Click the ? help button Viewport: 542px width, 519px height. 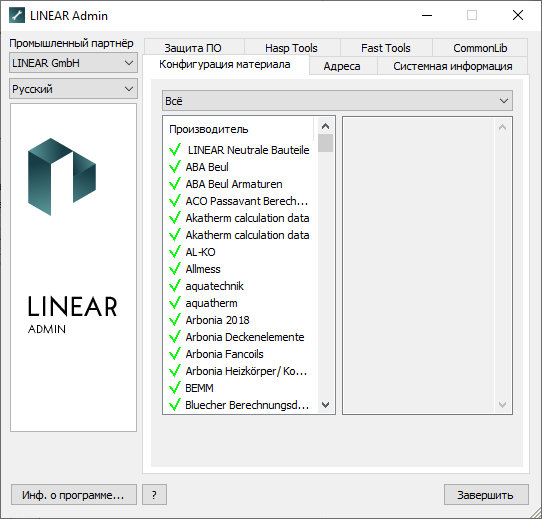click(154, 495)
